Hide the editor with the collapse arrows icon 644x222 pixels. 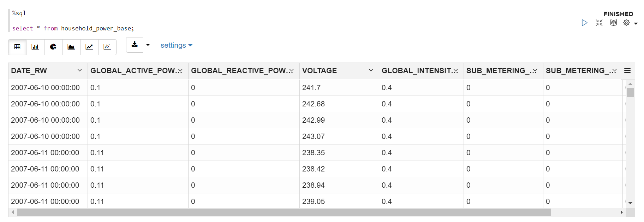point(599,23)
